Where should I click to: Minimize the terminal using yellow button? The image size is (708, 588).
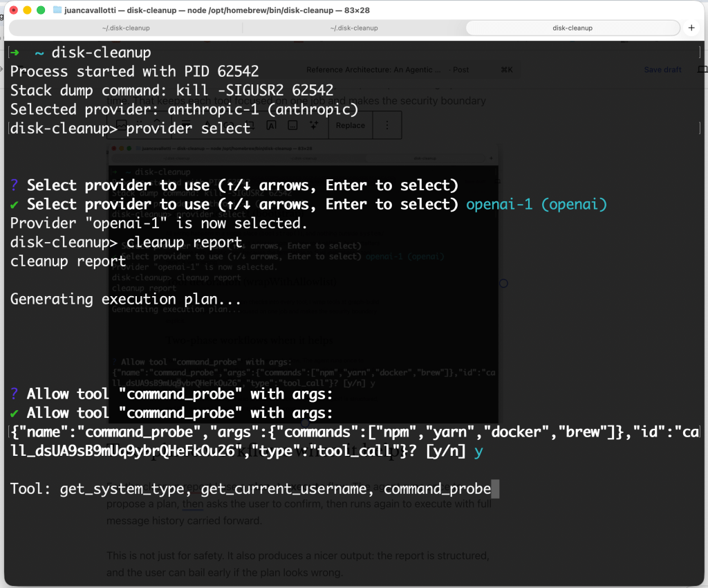click(x=27, y=10)
